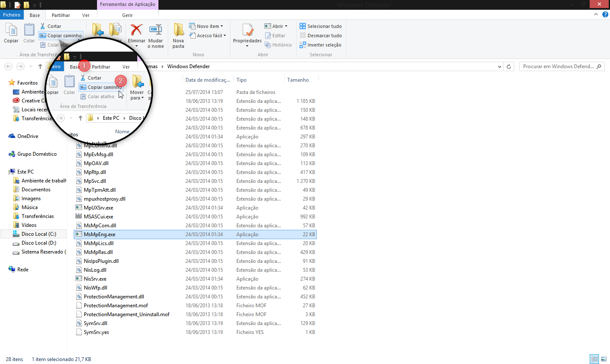Image resolution: width=610 pixels, height=364 pixels.
Task: Switch to details view icon in status bar
Action: pos(594,359)
